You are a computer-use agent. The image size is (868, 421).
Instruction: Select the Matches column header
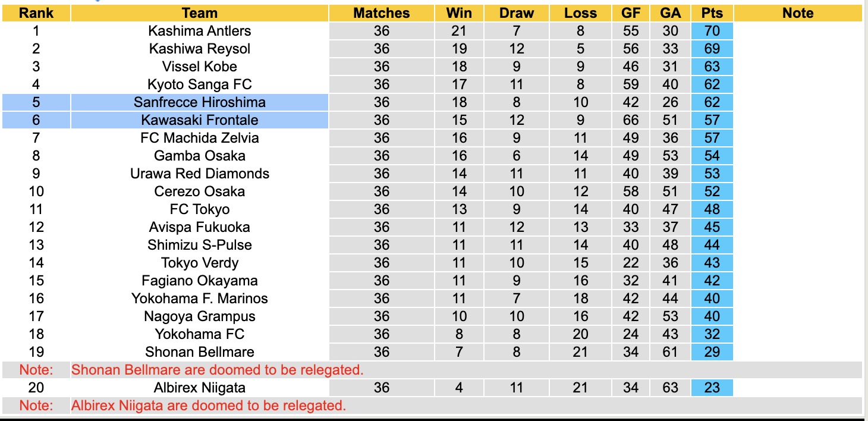(382, 13)
